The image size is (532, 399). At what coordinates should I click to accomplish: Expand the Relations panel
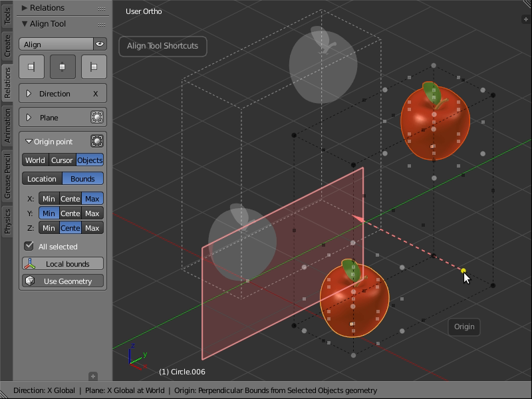[x=53, y=7]
